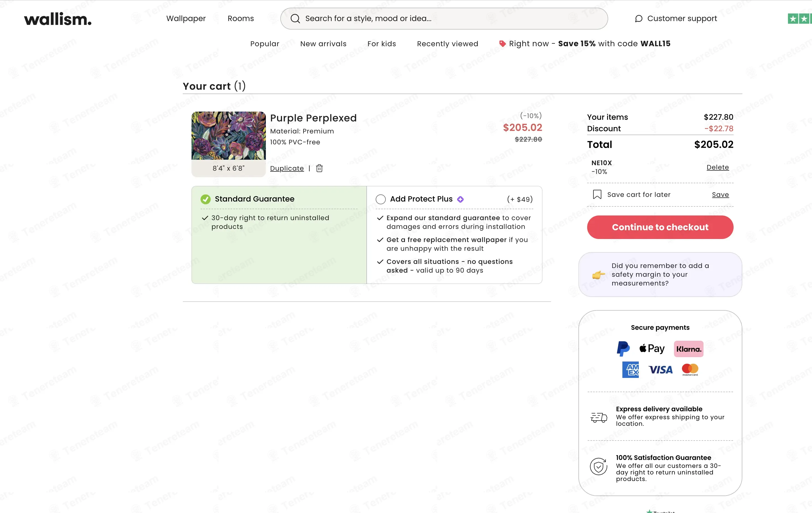812x513 pixels.
Task: Click the red discount tag icon
Action: 502,43
